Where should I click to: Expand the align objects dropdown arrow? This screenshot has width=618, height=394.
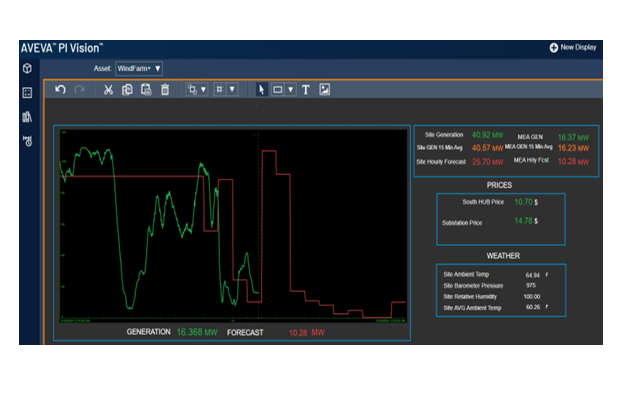point(232,89)
